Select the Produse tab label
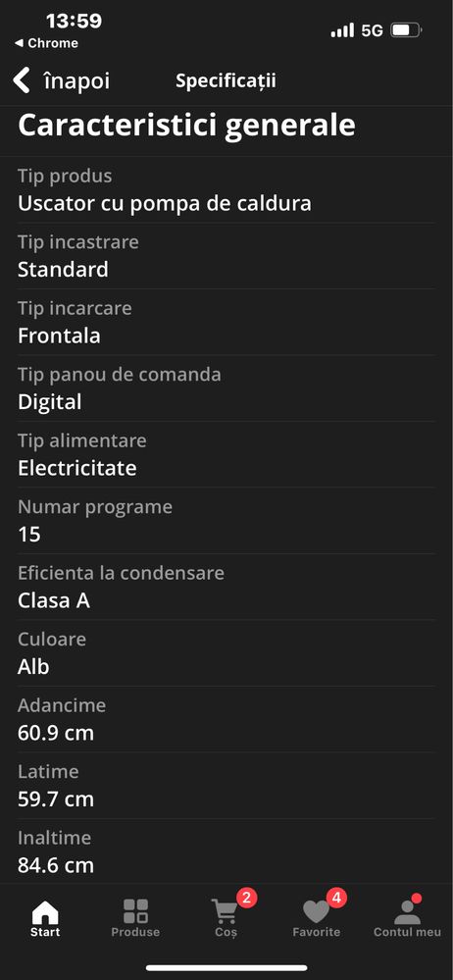Image resolution: width=453 pixels, height=980 pixels. tap(135, 932)
